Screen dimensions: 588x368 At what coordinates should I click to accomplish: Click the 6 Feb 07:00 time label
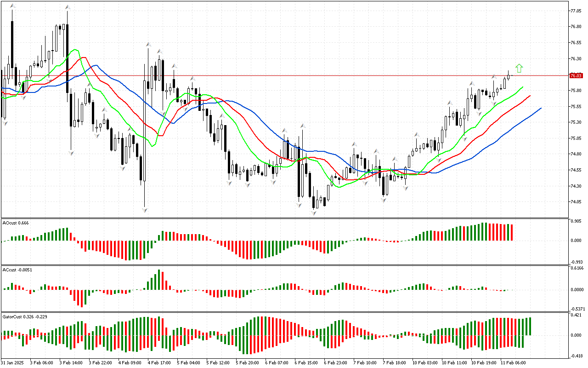coord(277,363)
